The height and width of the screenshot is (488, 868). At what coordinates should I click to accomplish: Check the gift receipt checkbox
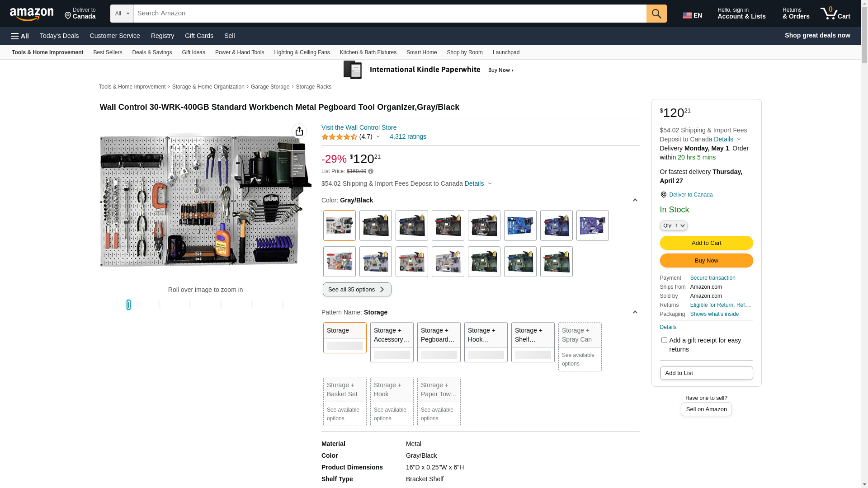(664, 340)
